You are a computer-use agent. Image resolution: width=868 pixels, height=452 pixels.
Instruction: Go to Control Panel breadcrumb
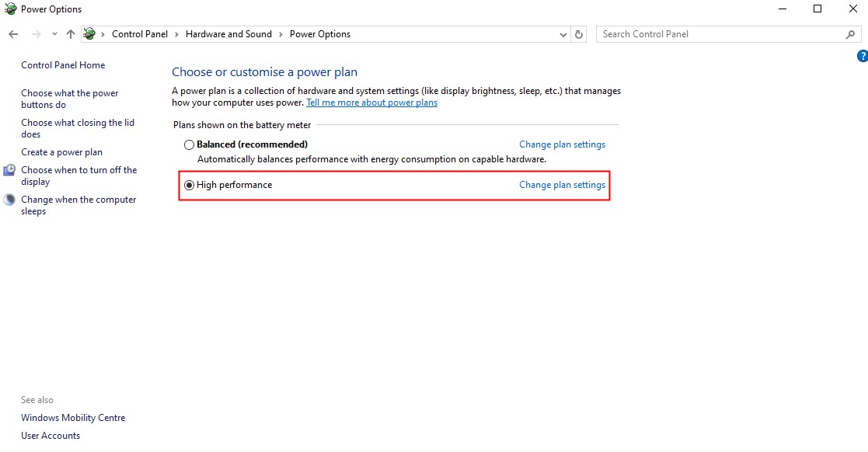coord(140,34)
